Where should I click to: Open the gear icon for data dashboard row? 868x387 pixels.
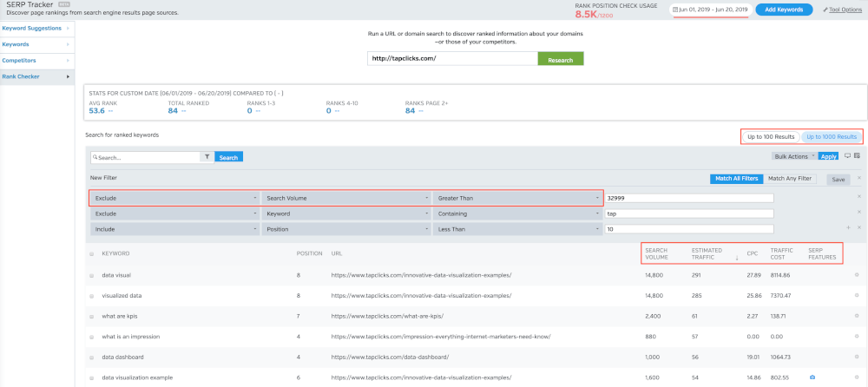pos(857,357)
